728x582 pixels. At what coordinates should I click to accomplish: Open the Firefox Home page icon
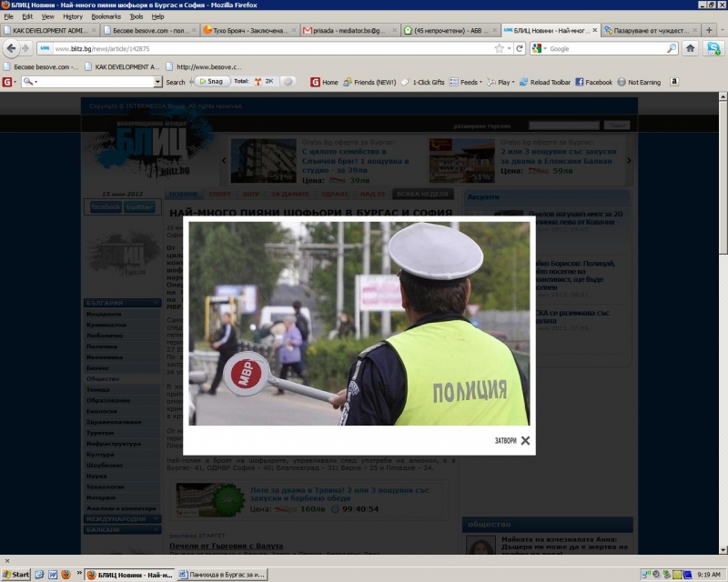click(691, 48)
